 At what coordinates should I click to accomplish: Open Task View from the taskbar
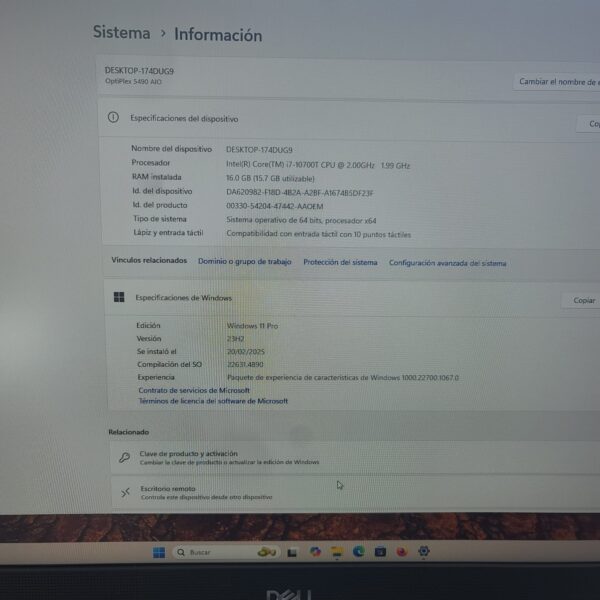click(292, 552)
